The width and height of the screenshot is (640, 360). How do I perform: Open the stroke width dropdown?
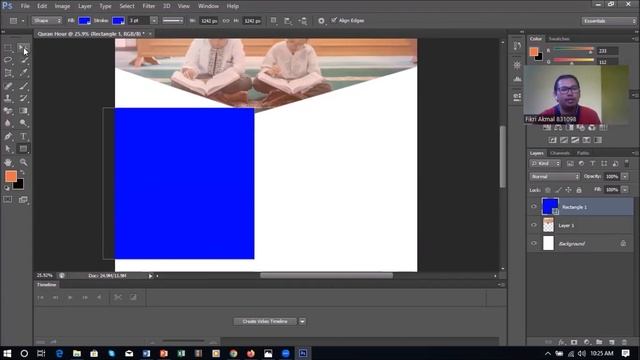[x=154, y=20]
